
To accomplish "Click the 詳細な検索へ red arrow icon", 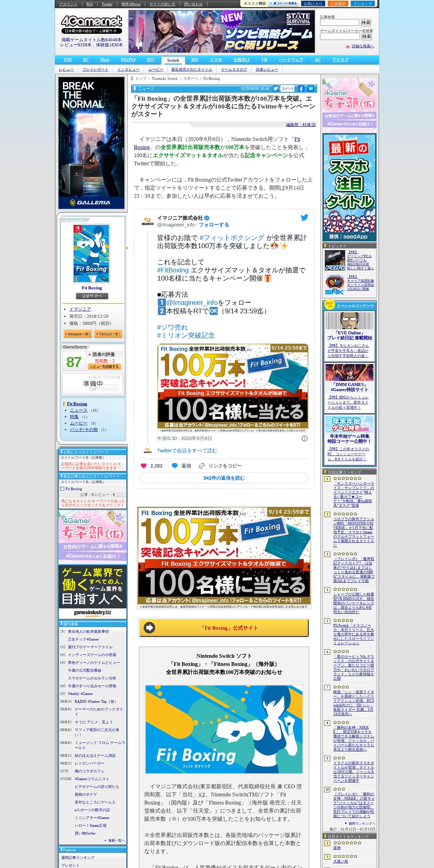I will (348, 46).
